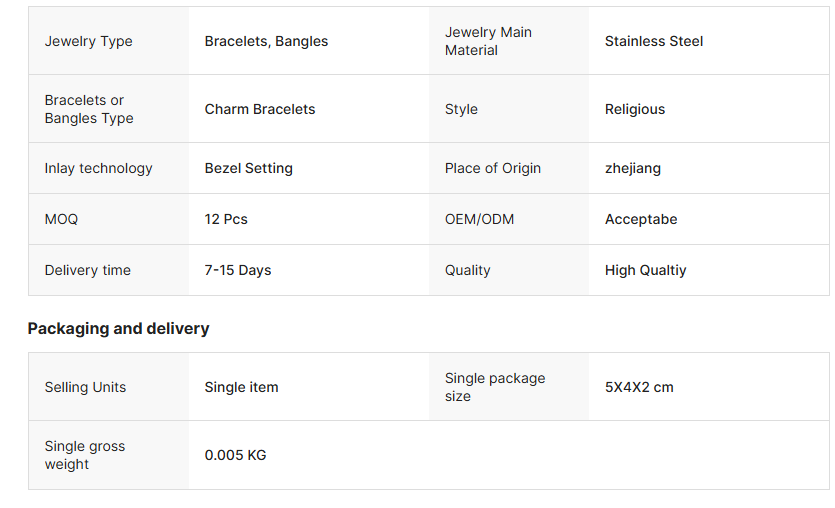Select the Charm Bracelets value
The width and height of the screenshot is (835, 508).
pyautogui.click(x=260, y=109)
